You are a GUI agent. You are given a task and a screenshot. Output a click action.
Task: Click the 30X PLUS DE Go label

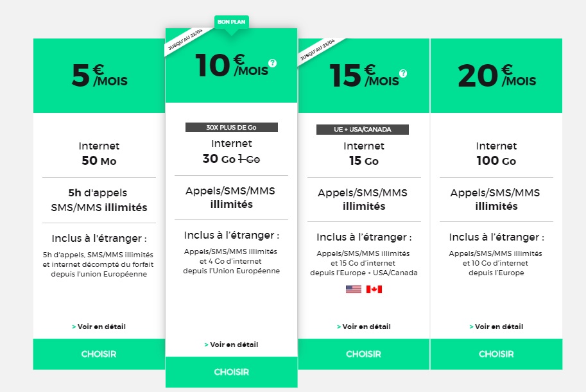[231, 128]
